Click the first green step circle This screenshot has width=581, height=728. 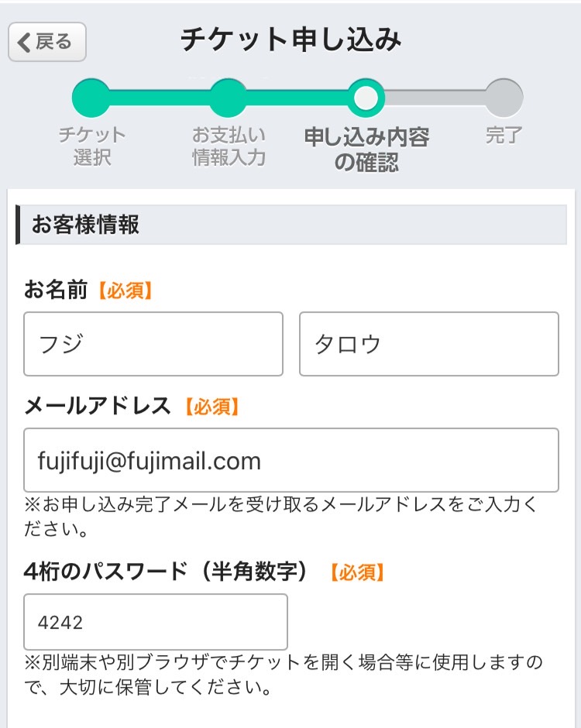(x=91, y=98)
